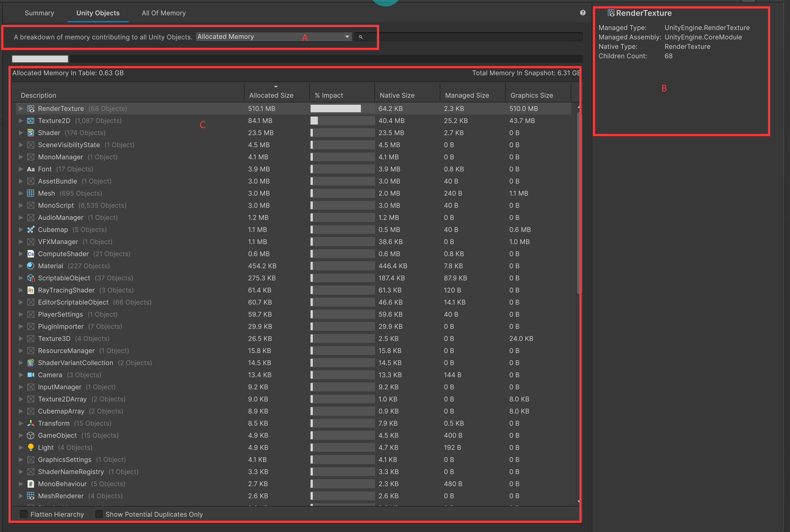Click the MonoBehaviour script icon
790x532 pixels.
(x=30, y=484)
